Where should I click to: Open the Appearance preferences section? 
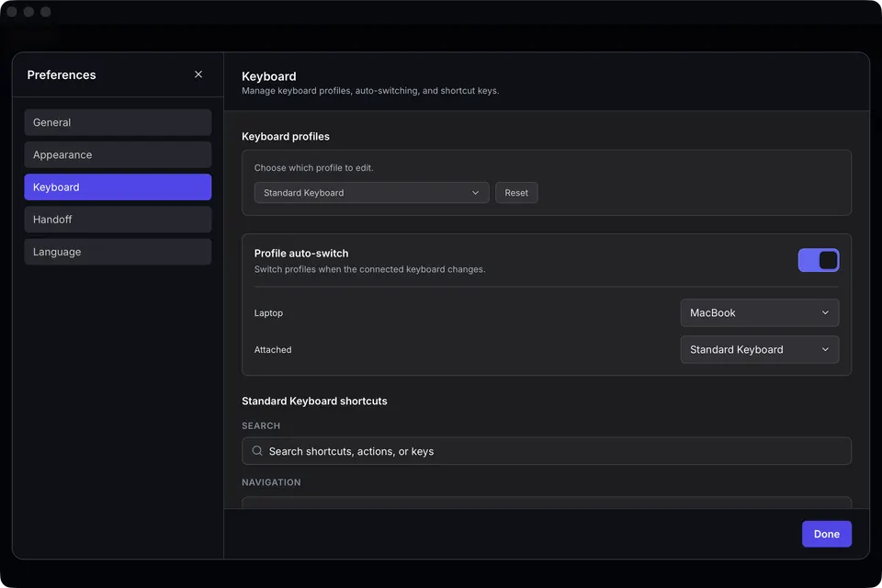pyautogui.click(x=118, y=154)
